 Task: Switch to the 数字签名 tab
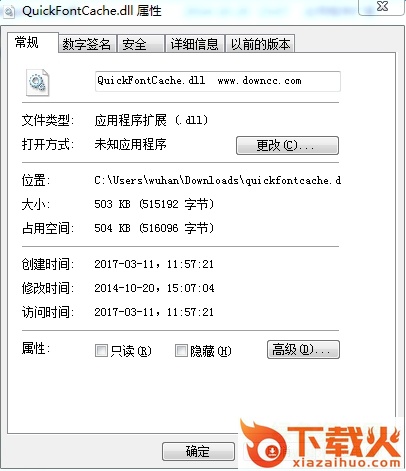(x=87, y=44)
